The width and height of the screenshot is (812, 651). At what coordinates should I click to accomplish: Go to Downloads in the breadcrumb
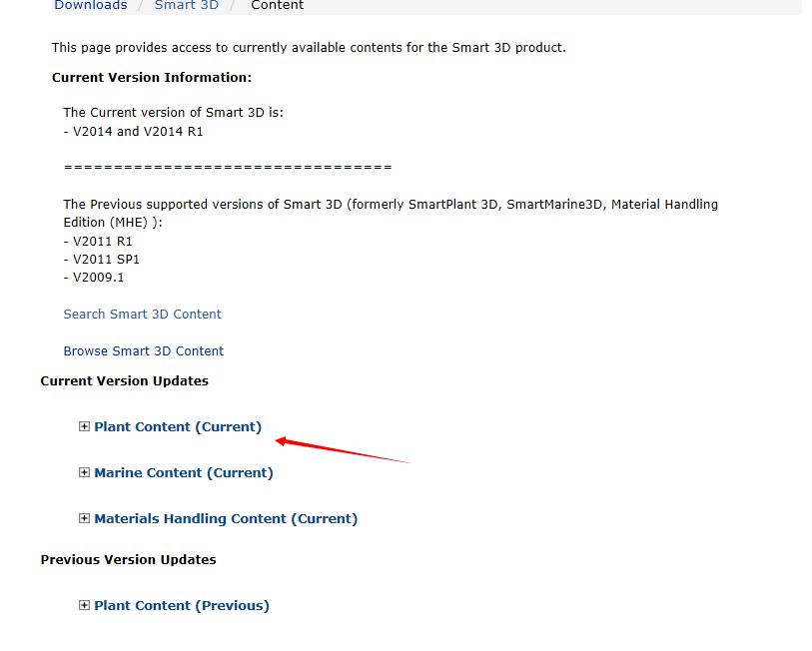[x=91, y=5]
